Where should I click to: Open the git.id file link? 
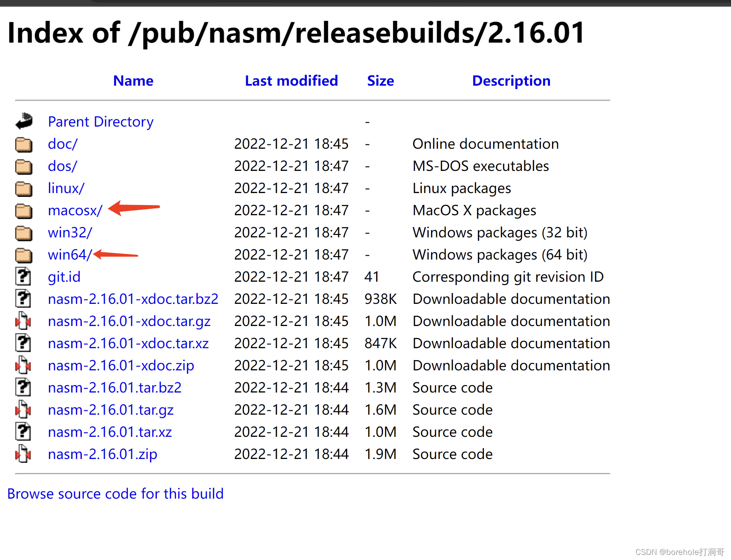point(64,277)
